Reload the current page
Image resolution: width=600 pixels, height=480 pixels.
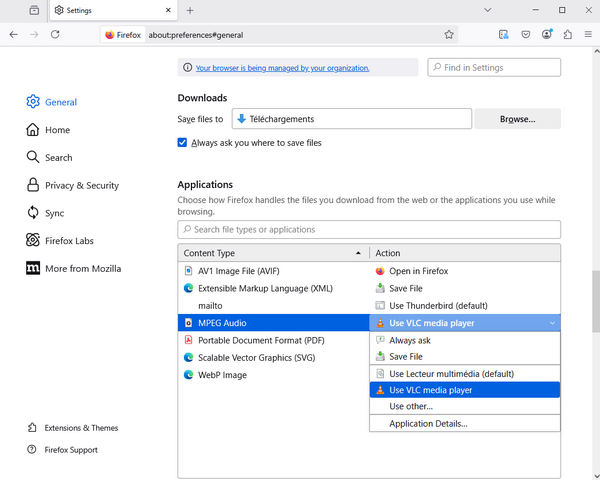[55, 34]
